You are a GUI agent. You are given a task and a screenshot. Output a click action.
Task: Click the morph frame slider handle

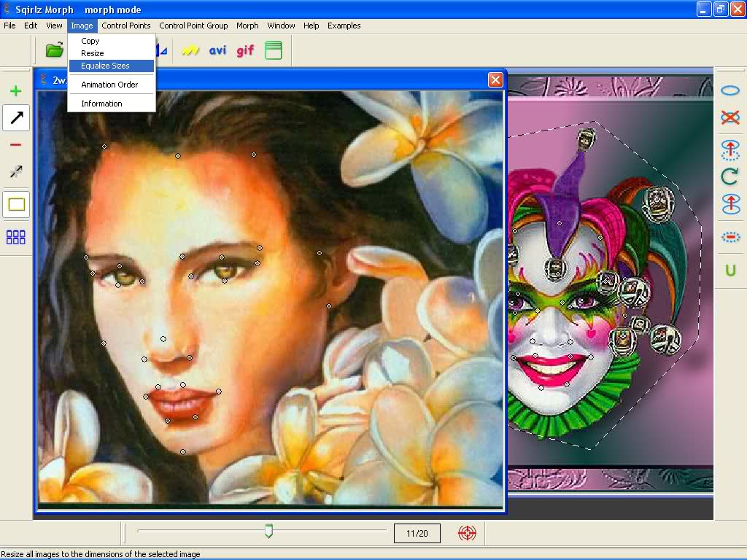[268, 531]
